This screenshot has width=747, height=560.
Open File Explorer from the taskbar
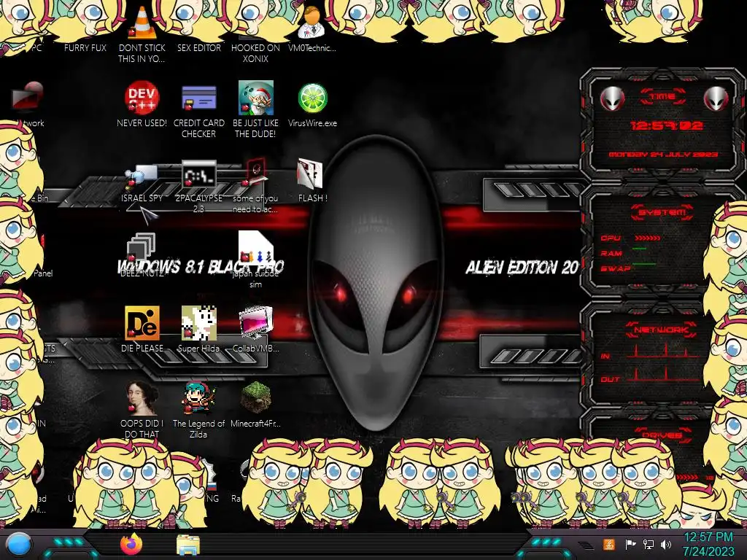coord(188,545)
